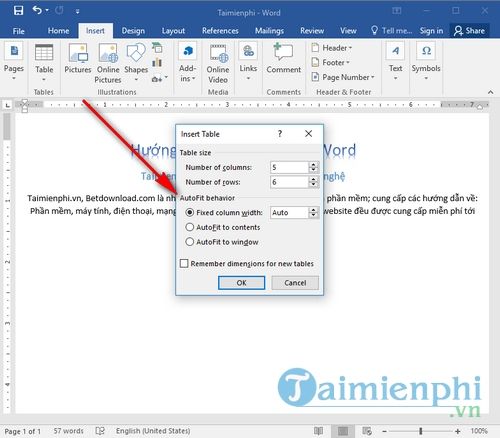Open the Header dropdown
This screenshot has height=438, width=500.
coord(332,48)
